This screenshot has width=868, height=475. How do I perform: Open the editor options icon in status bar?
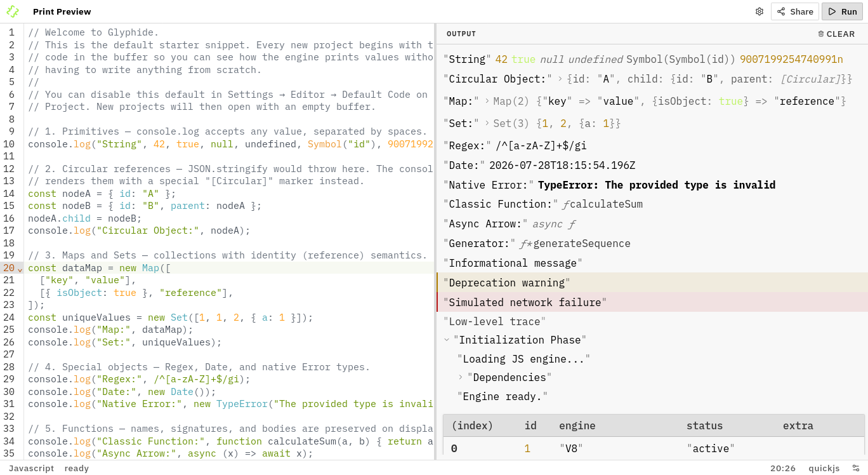(856, 468)
